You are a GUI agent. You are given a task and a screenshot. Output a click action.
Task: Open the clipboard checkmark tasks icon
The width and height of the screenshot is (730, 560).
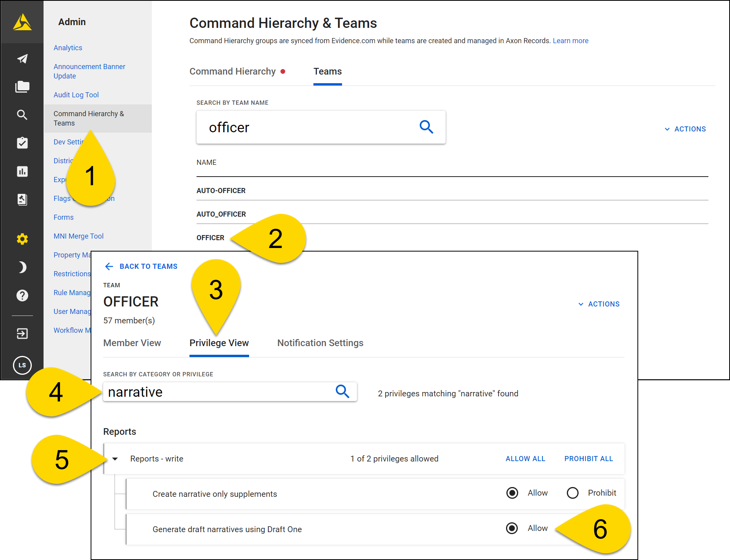pos(22,143)
